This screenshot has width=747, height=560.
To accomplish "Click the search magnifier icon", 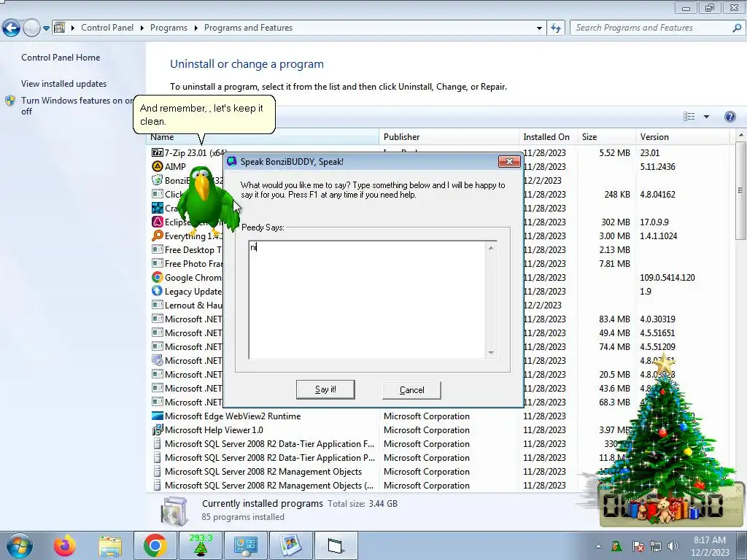I will click(x=737, y=28).
